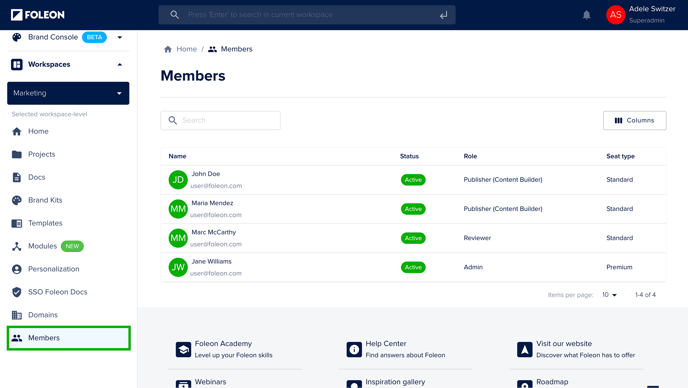This screenshot has height=388, width=688.
Task: Open Domains in the sidebar
Action: tap(43, 315)
